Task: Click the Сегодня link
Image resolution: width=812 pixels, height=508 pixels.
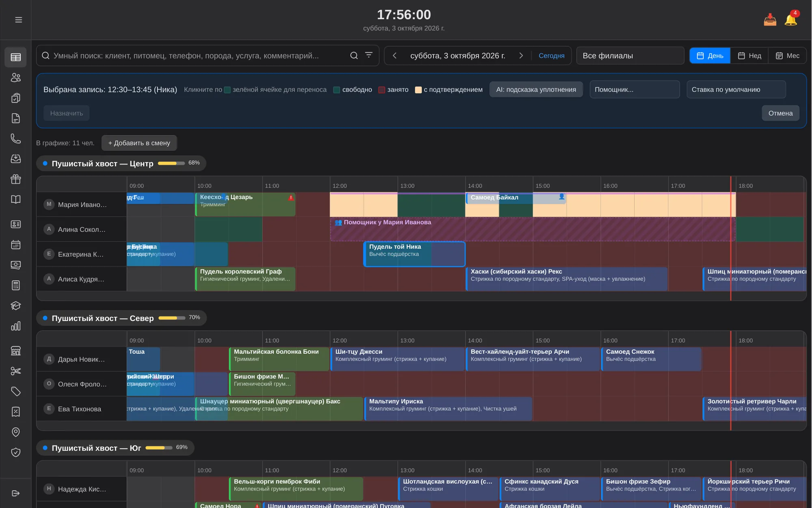Action: pos(551,56)
